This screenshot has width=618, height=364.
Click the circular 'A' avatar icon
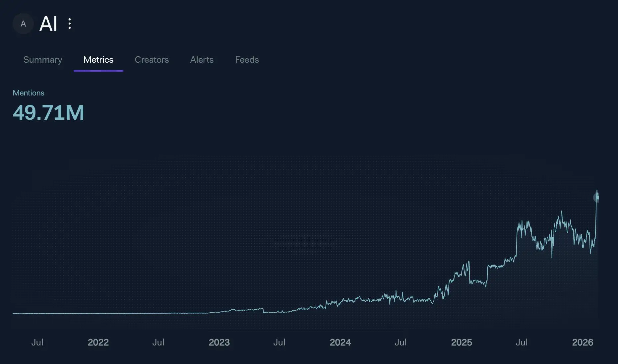click(23, 24)
